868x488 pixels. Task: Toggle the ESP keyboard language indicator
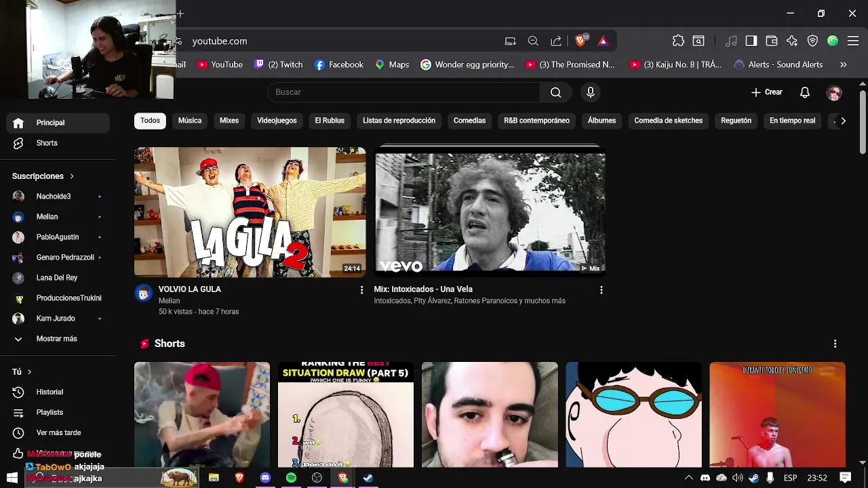790,478
